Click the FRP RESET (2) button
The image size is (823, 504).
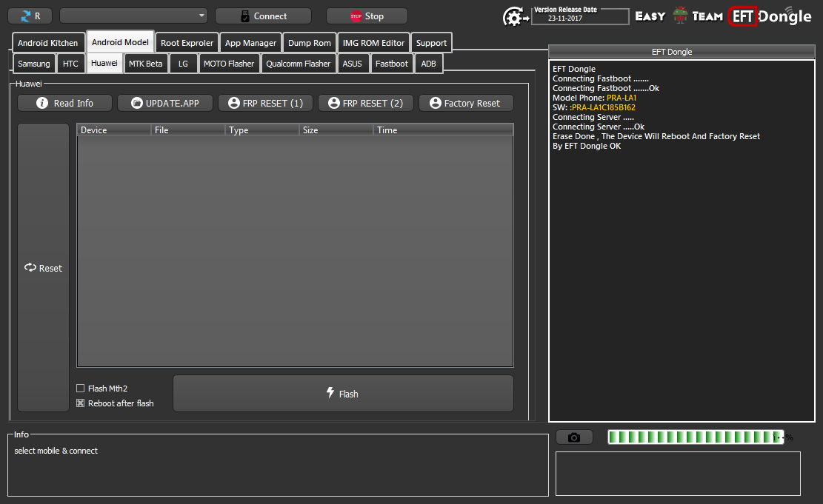pos(366,104)
